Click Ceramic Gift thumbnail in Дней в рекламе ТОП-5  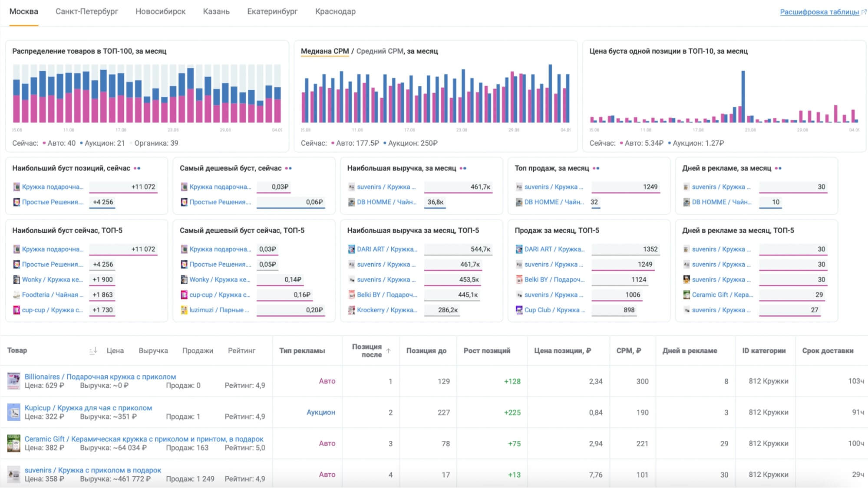pyautogui.click(x=686, y=295)
